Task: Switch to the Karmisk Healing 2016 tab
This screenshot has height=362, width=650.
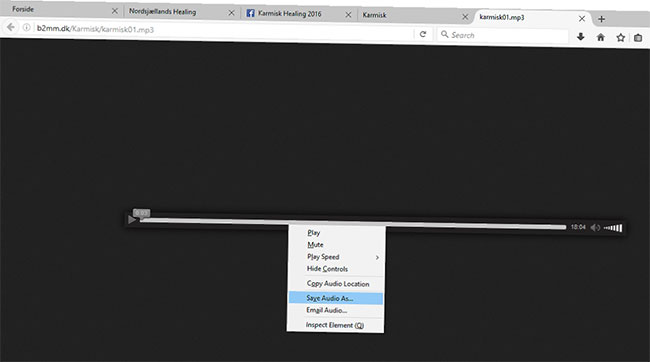Action: point(298,14)
